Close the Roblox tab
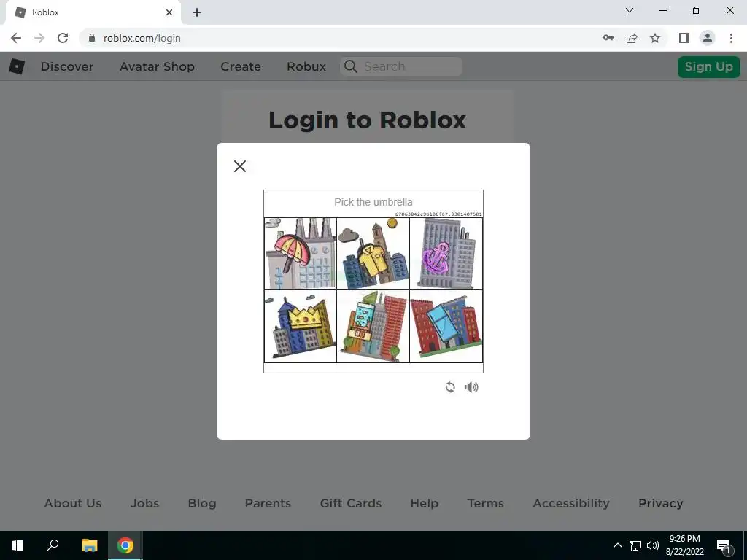This screenshot has width=747, height=560. pos(169,12)
